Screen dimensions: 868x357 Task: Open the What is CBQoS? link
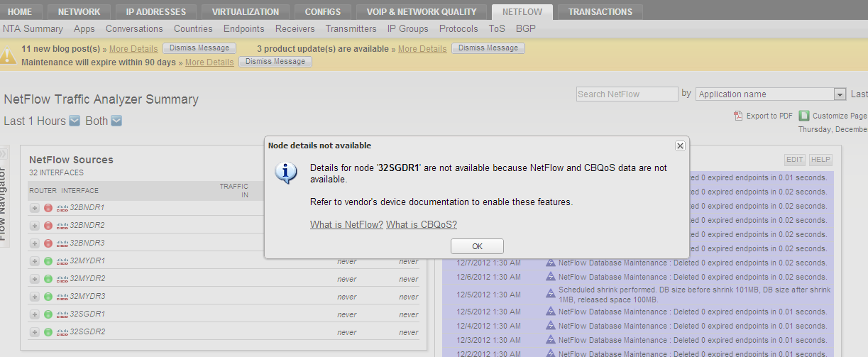tap(422, 225)
